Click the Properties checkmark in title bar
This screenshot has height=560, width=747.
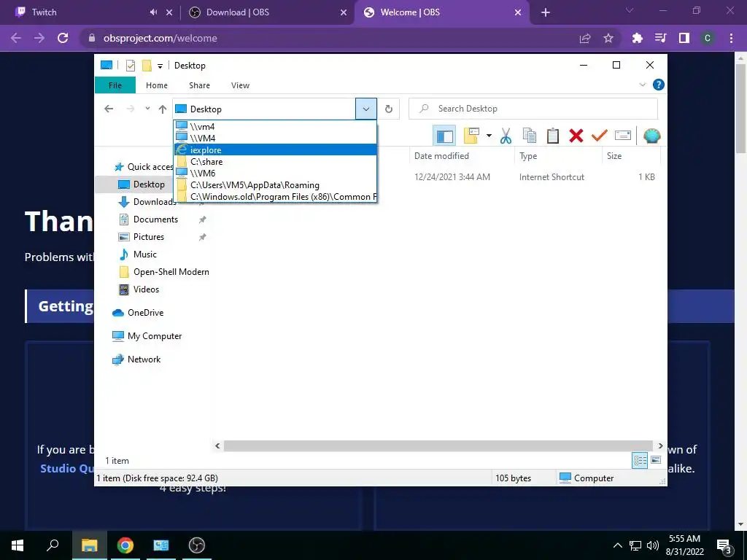(131, 66)
